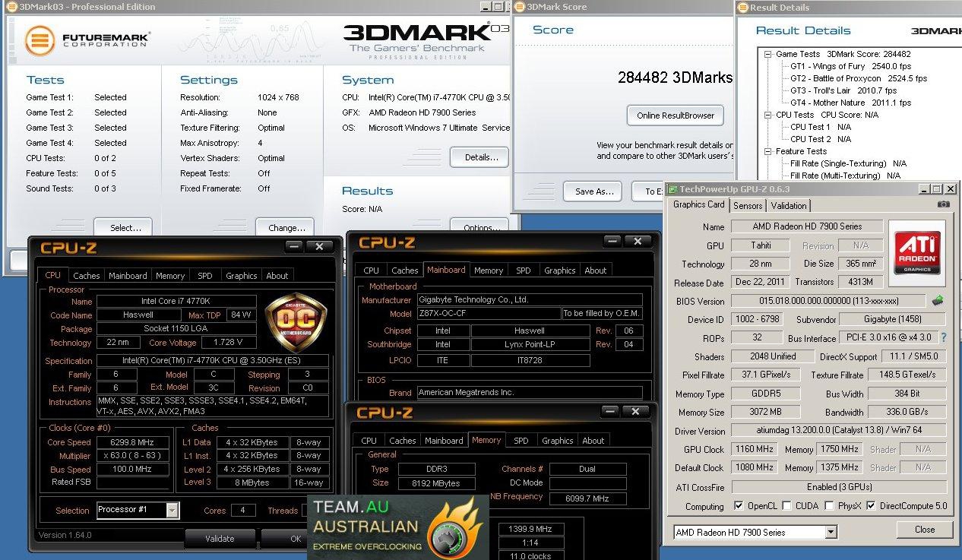
Task: Toggle the DirectCompute 5.0 checkbox
Action: click(871, 506)
